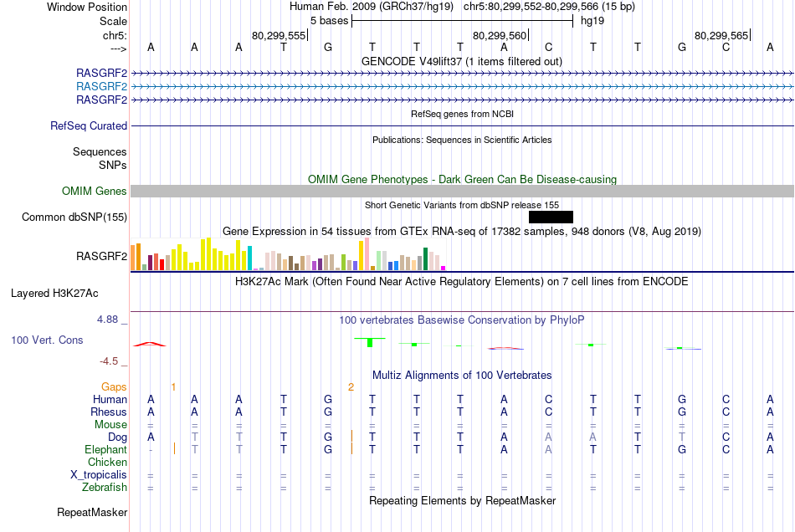The height and width of the screenshot is (532, 795).
Task: Open the RefSeq genes from NCBI title
Action: pos(462,114)
